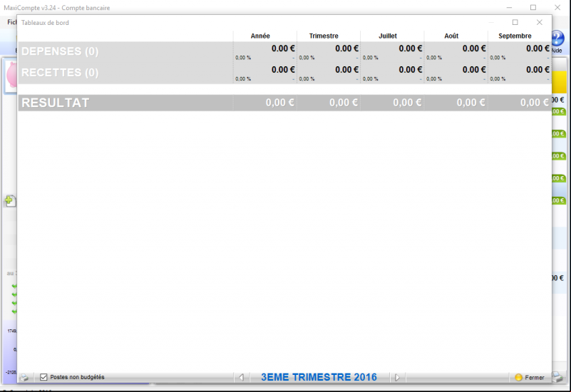The width and height of the screenshot is (571, 392).
Task: Click the DEPENSES amount under Année
Action: point(283,48)
